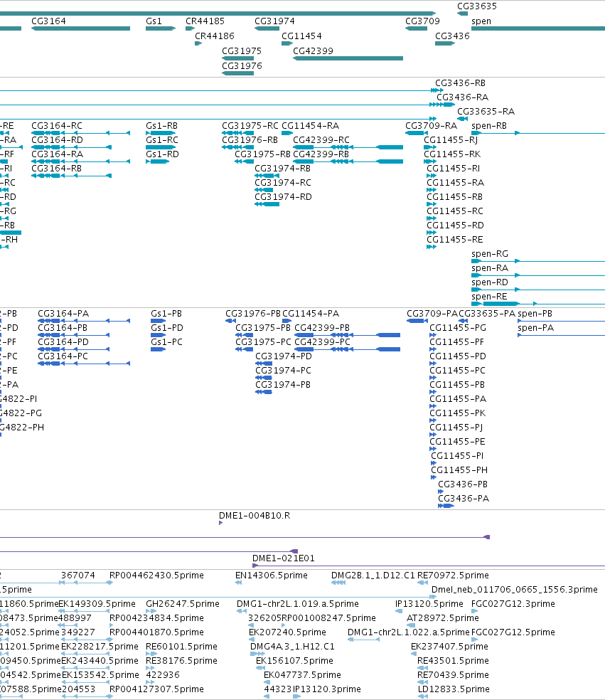Select the spen-RG transcript label
Screen dimensions: 605x700
(x=490, y=254)
